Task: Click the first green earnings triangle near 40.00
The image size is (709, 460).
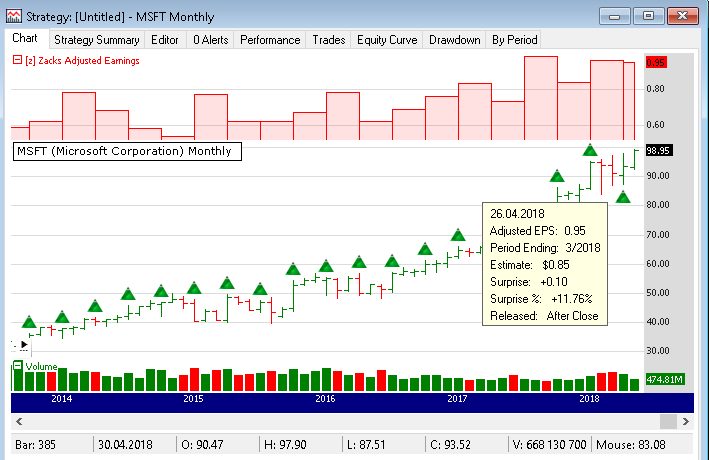Action: (29, 322)
